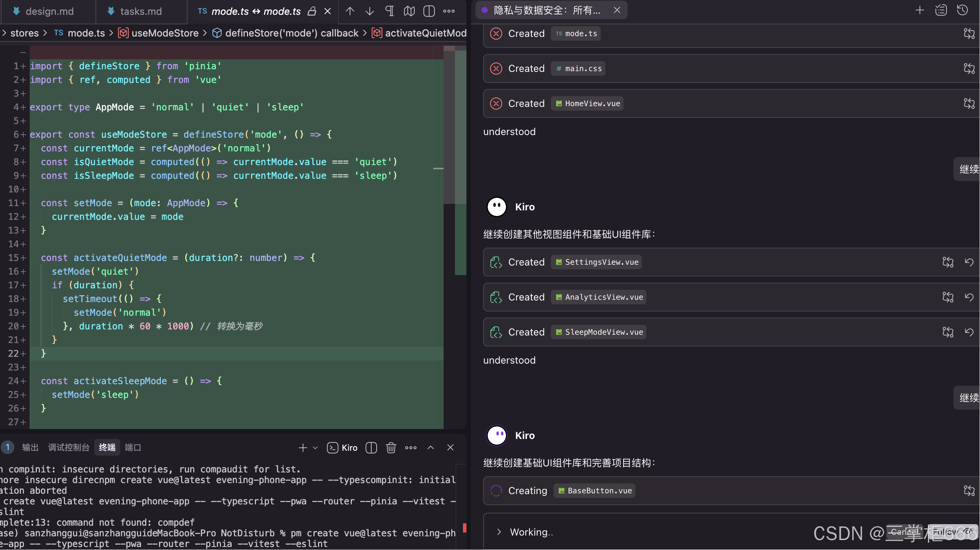Delete terminal with trash icon
This screenshot has height=550, width=980.
pyautogui.click(x=391, y=448)
